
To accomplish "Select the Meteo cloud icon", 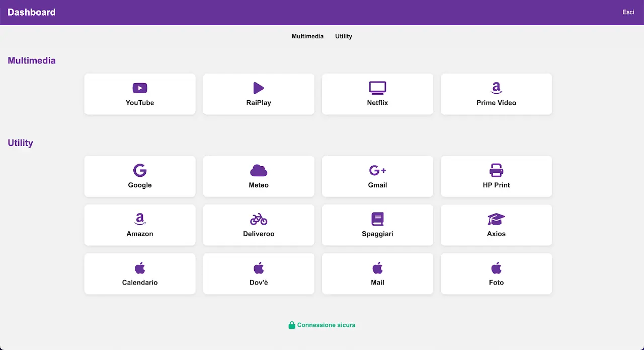I will [x=259, y=170].
